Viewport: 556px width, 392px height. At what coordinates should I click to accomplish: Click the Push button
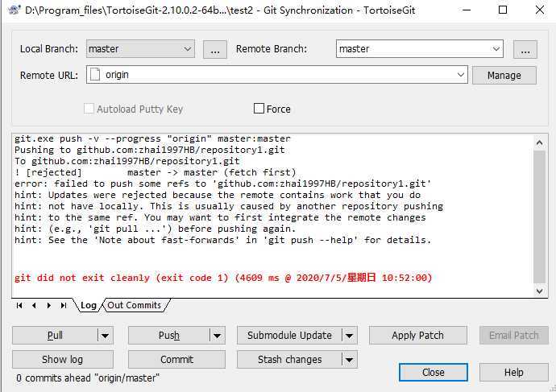[x=168, y=336]
